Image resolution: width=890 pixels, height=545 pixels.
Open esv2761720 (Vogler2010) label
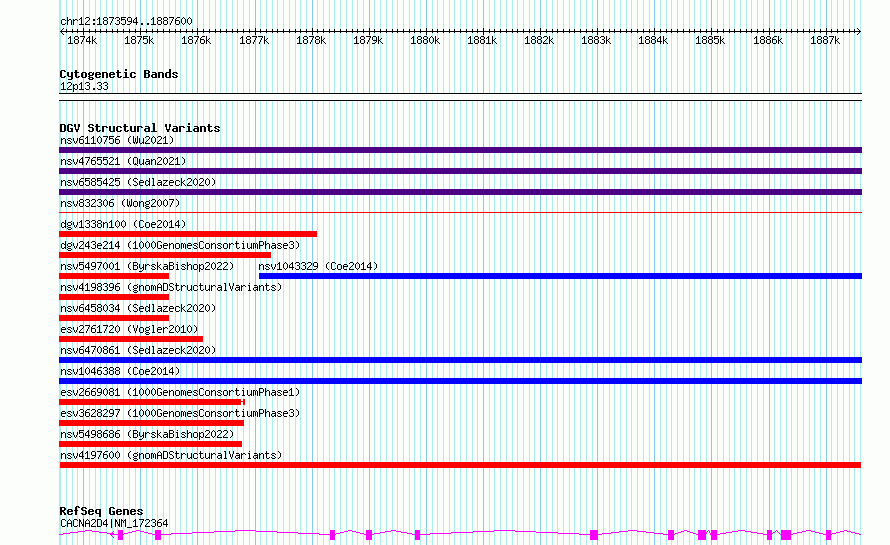129,329
